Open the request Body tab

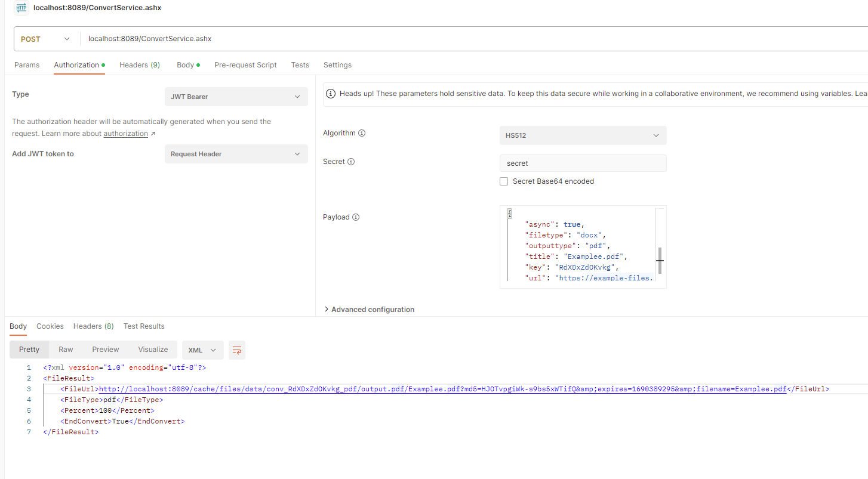click(188, 65)
